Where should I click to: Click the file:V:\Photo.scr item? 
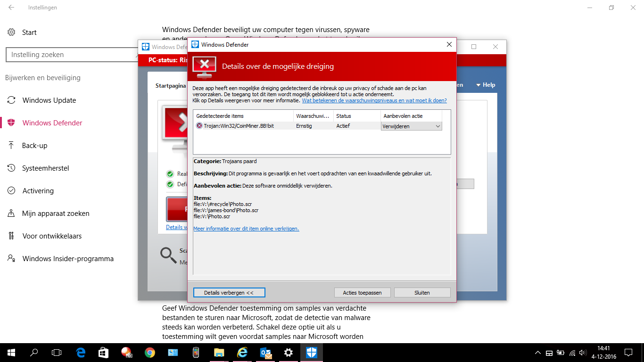click(x=212, y=216)
